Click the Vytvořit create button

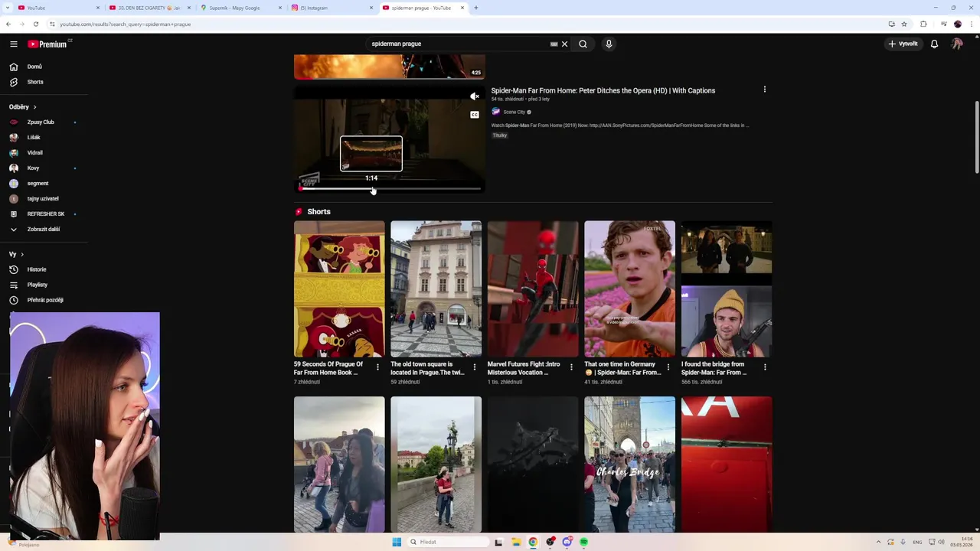pyautogui.click(x=903, y=44)
